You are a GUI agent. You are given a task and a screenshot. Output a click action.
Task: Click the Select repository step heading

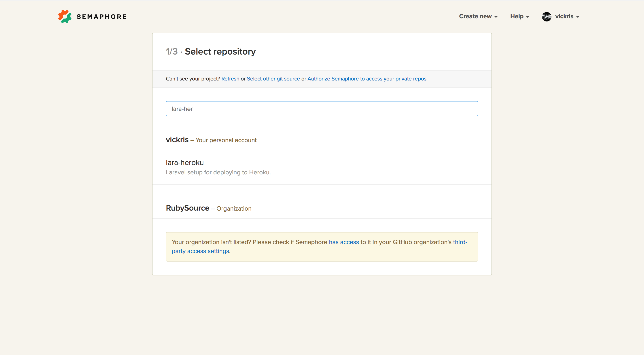(x=220, y=51)
